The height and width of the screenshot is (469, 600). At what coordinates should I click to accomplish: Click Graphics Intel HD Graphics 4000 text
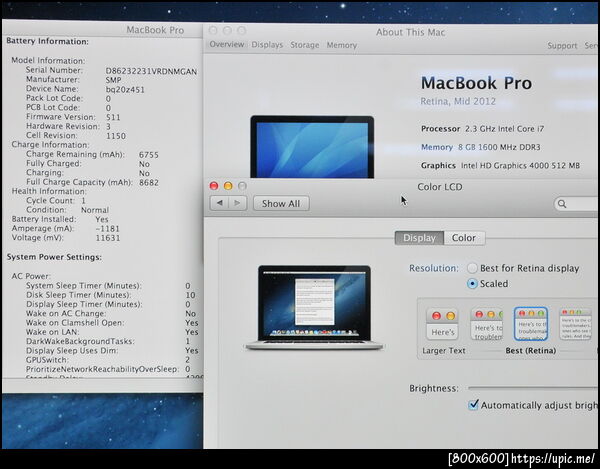500,166
